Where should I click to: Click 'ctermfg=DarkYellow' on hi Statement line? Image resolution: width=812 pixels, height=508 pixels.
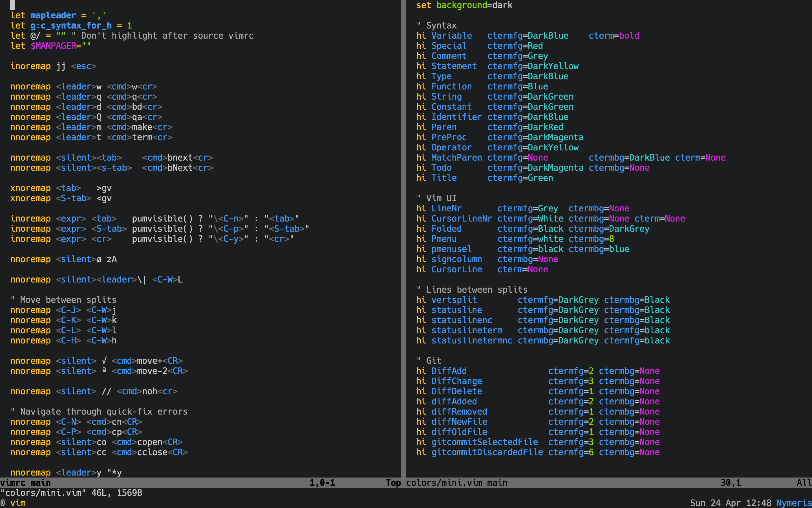(533, 66)
